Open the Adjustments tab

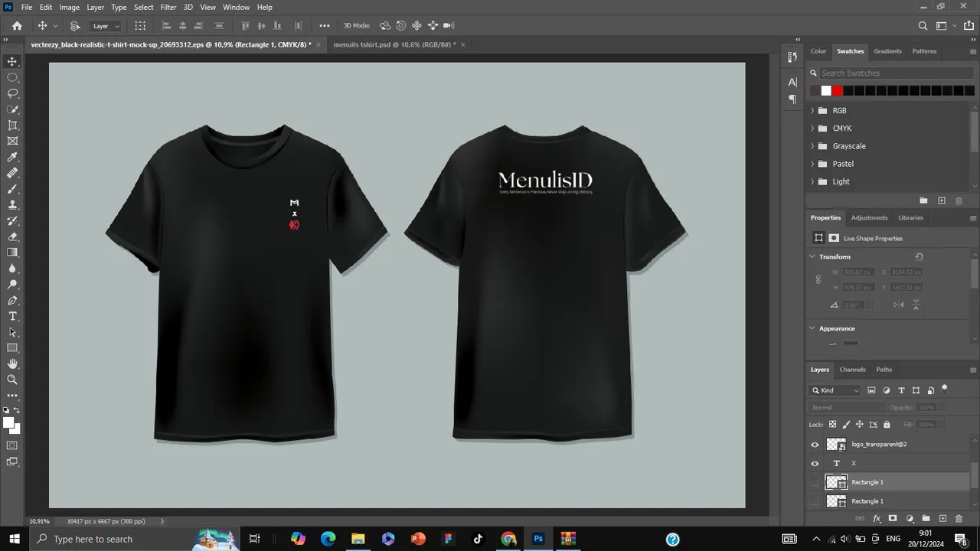click(869, 218)
